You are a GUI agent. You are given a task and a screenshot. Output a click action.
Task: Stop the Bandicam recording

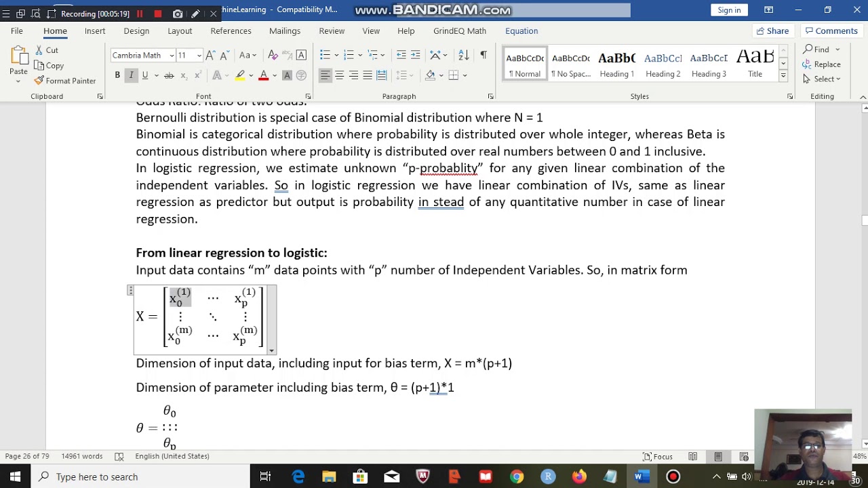[x=158, y=14]
